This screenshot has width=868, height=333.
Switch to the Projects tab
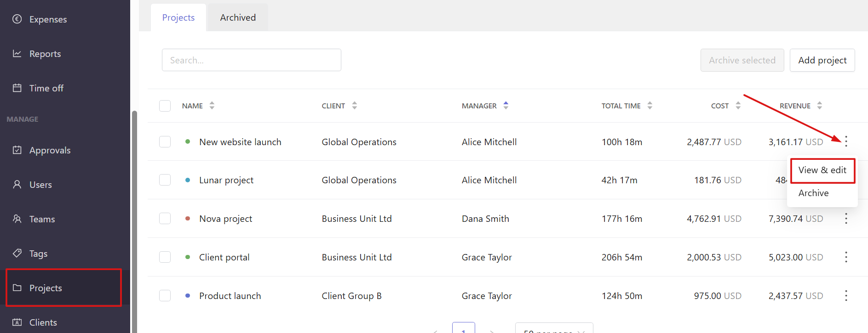178,17
